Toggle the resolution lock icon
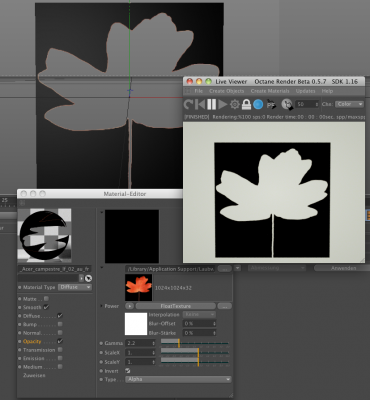 246,104
